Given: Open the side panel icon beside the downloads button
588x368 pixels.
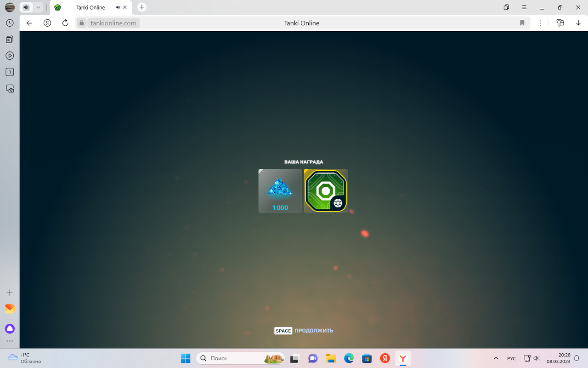Looking at the screenshot, I should coord(560,23).
